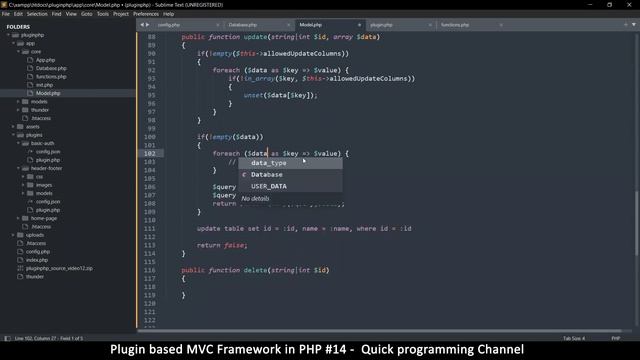
Task: Click the 'public function delete' line
Action: coord(256,270)
